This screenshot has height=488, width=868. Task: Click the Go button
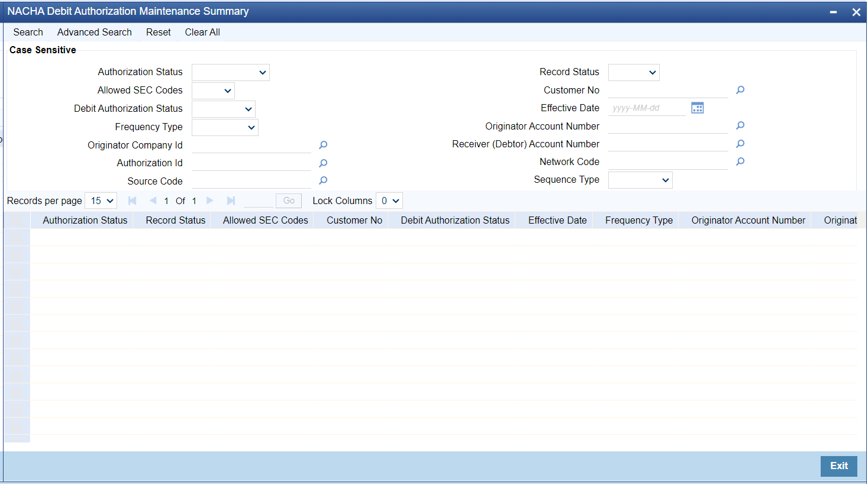pos(289,201)
